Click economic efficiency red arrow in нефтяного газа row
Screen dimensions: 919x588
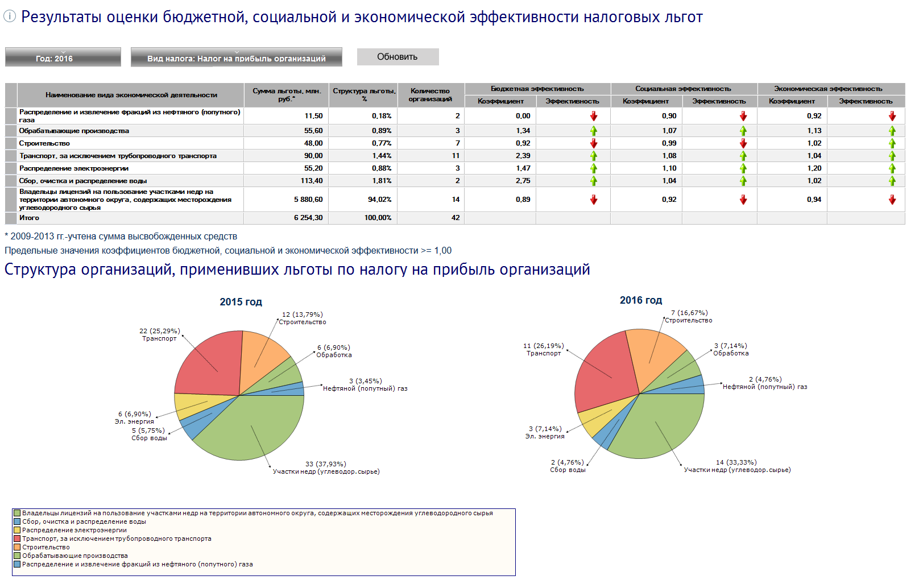(892, 116)
